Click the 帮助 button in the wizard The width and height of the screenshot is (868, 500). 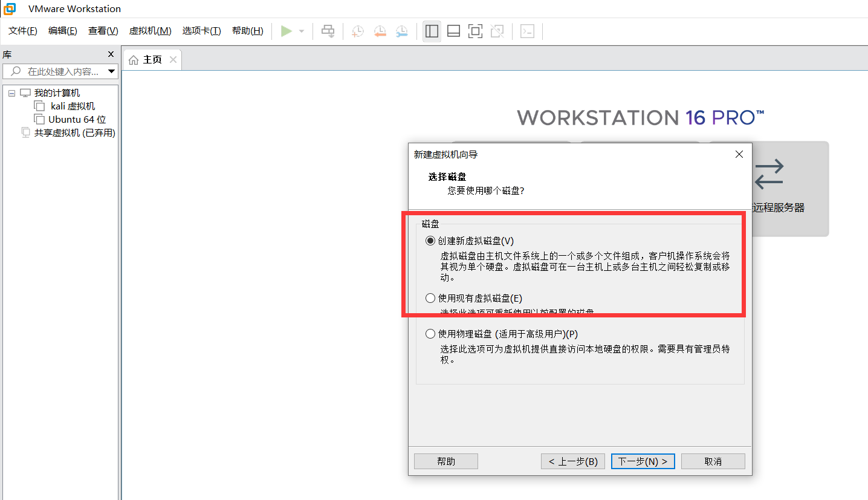446,461
